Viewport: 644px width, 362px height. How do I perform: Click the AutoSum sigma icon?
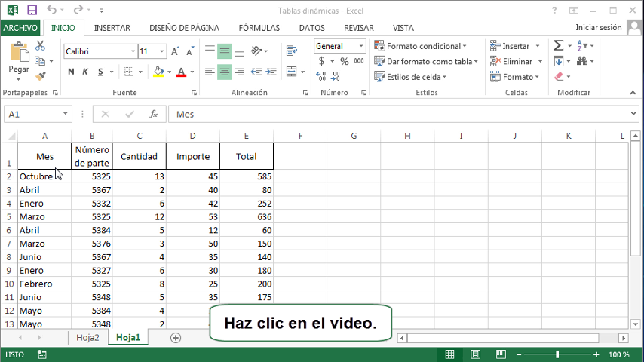pos(558,45)
